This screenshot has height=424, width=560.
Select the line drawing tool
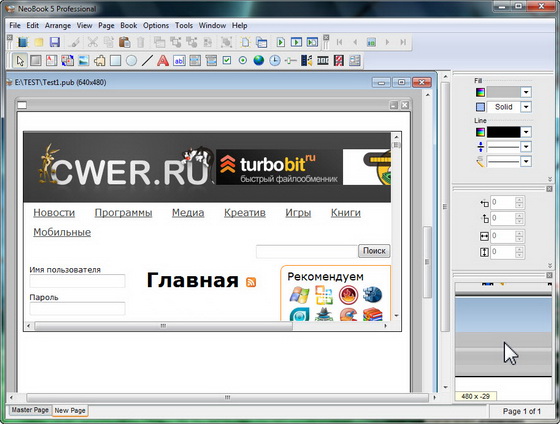pos(147,61)
